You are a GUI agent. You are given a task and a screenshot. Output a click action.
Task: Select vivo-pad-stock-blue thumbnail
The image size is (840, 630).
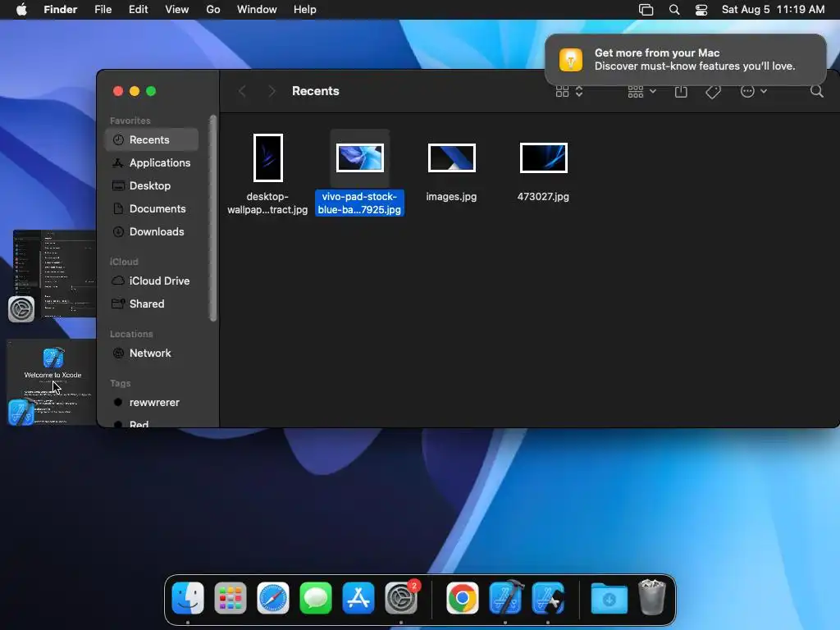coord(360,158)
